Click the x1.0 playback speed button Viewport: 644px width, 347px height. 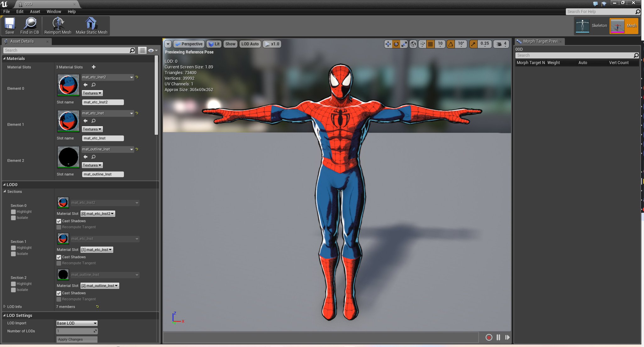(272, 44)
